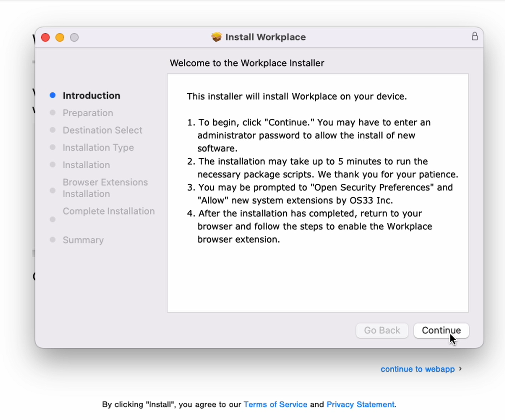505x420 pixels.
Task: Jump to the Summary step
Action: pos(83,240)
